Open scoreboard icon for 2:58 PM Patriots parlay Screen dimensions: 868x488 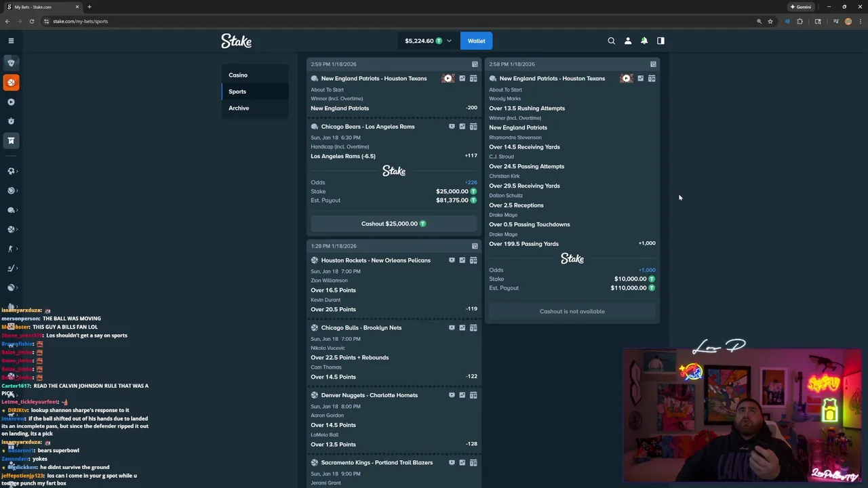[x=652, y=79]
